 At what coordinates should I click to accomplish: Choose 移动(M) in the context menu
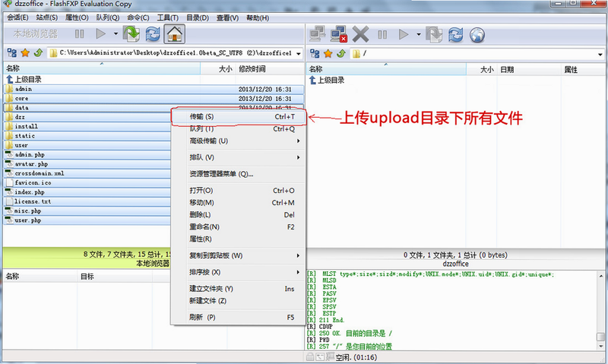click(239, 202)
